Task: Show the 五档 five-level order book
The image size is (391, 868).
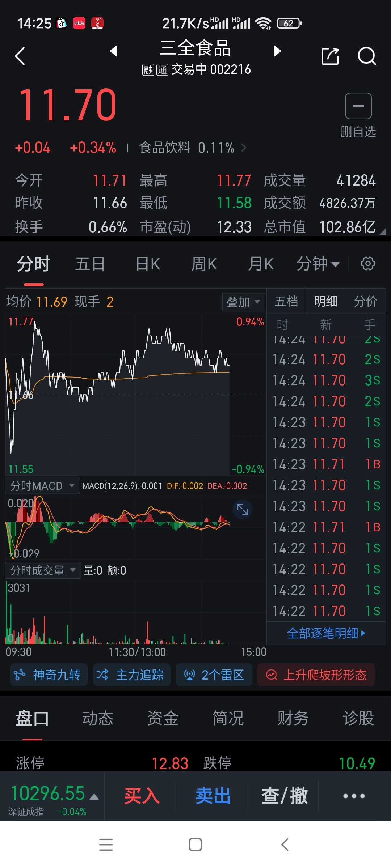Action: tap(286, 301)
